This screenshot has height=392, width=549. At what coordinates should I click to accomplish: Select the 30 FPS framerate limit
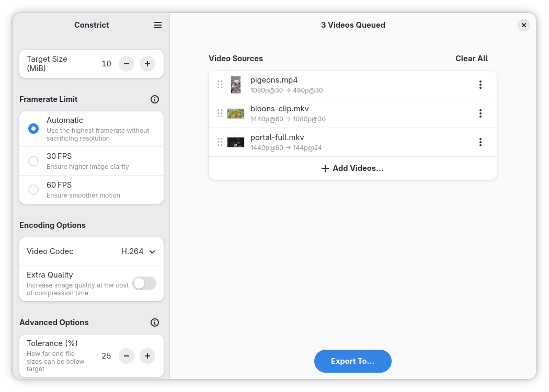(x=33, y=161)
